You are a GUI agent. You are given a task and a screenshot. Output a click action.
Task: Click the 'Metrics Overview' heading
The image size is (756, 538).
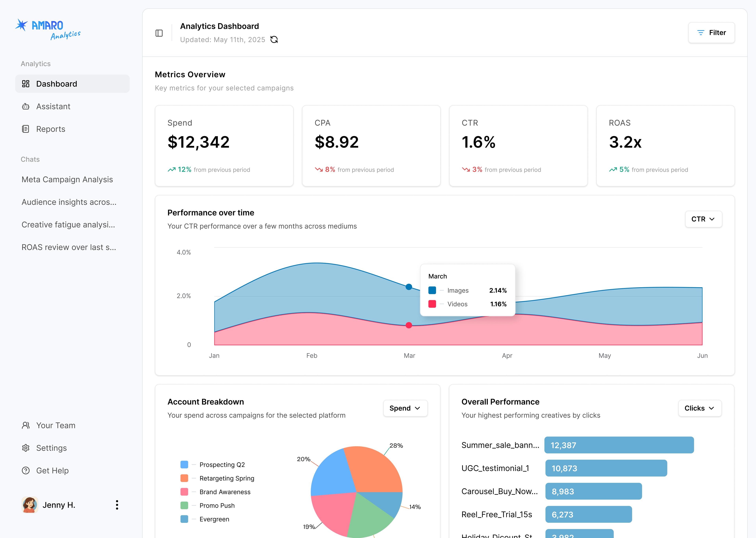(x=190, y=74)
